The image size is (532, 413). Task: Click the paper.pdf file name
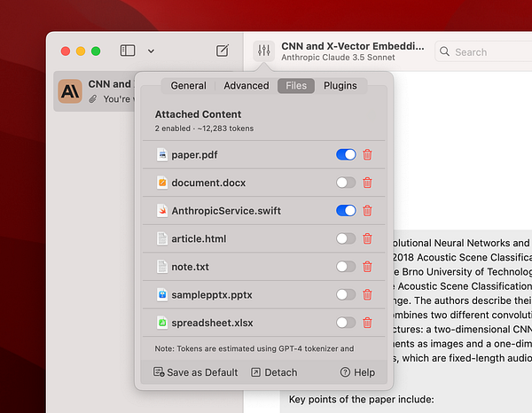194,155
